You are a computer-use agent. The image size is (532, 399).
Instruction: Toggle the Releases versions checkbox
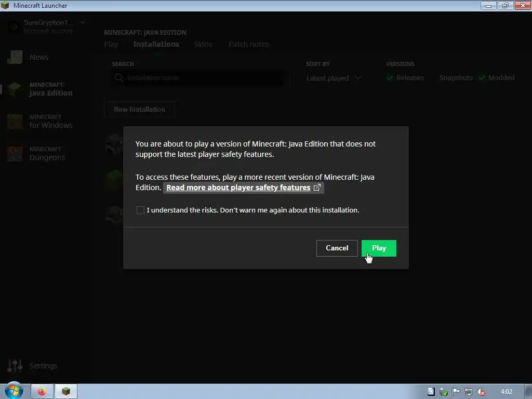390,78
